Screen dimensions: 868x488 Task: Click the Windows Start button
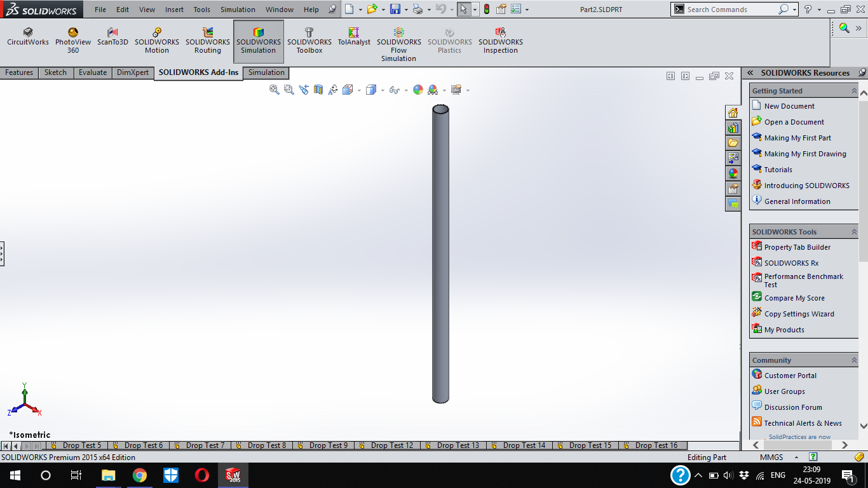(x=15, y=475)
